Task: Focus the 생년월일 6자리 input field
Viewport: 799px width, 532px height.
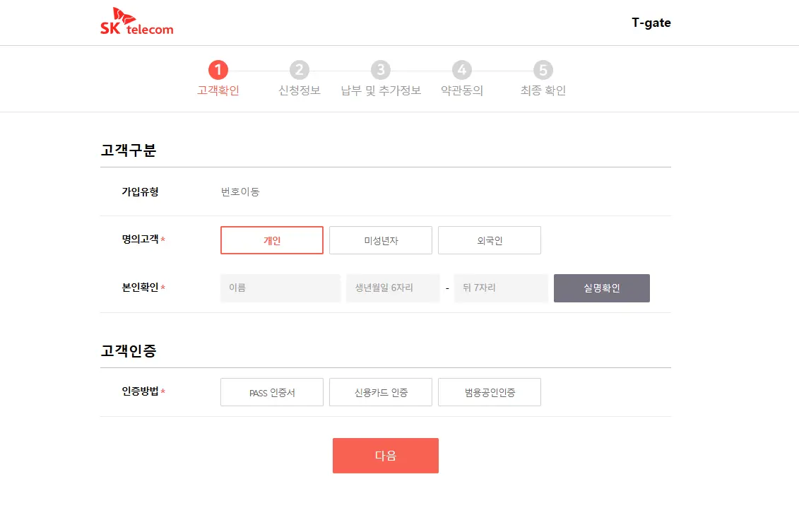Action: (393, 288)
